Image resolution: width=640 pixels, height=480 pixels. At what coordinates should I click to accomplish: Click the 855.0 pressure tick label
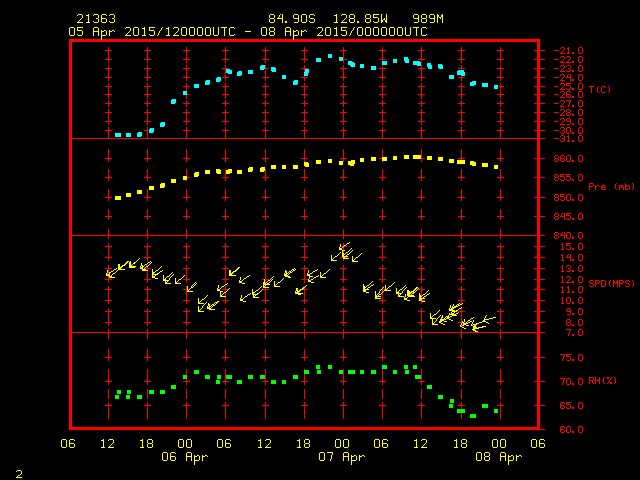coord(568,178)
